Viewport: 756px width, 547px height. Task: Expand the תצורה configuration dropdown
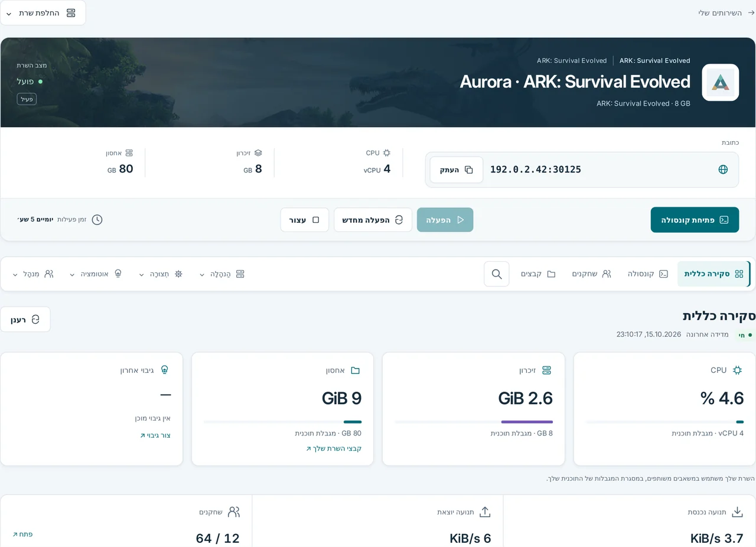(161, 274)
